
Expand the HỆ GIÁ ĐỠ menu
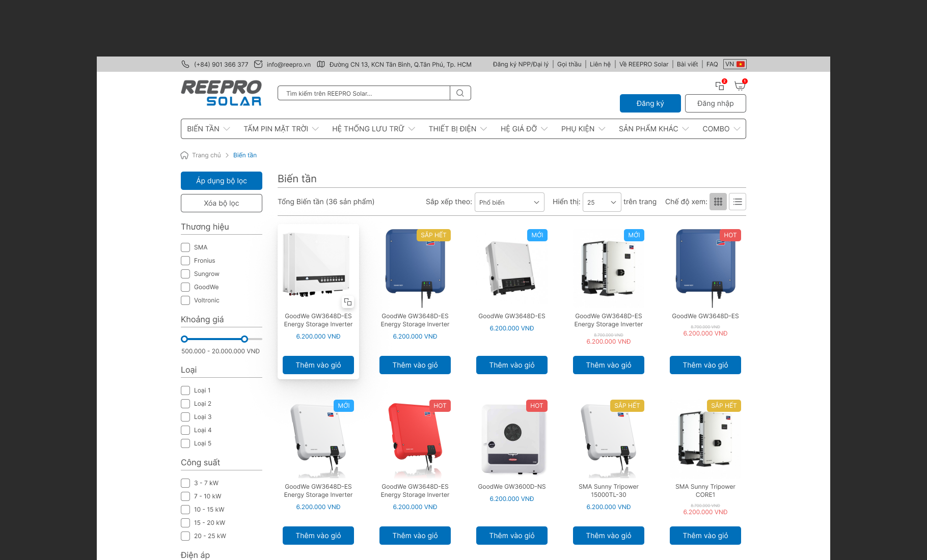coord(524,129)
